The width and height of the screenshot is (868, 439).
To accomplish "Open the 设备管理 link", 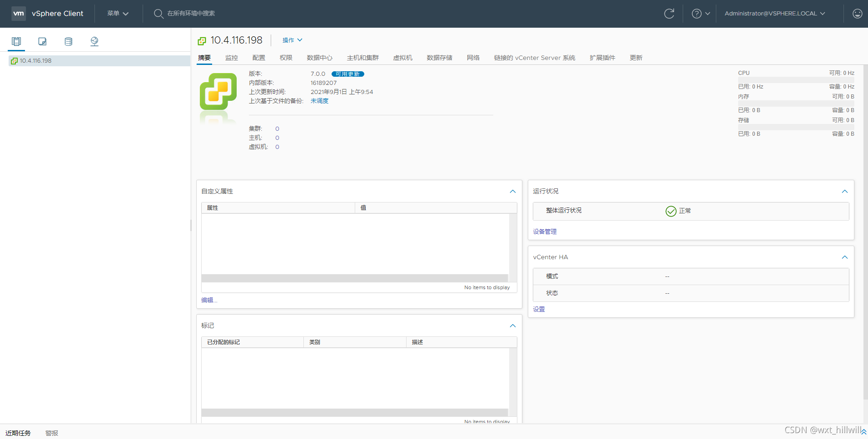I will (x=545, y=232).
